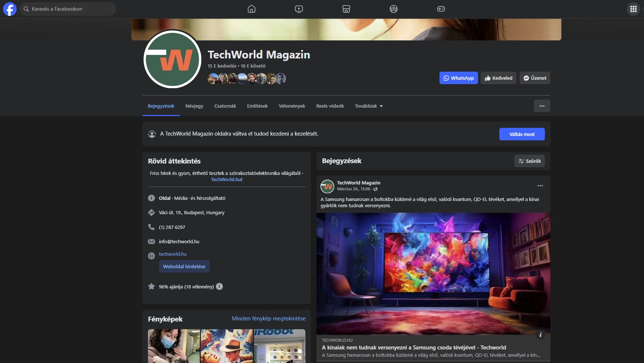This screenshot has height=363, width=644.
Task: Open the grid menu icon
Action: tap(633, 9)
